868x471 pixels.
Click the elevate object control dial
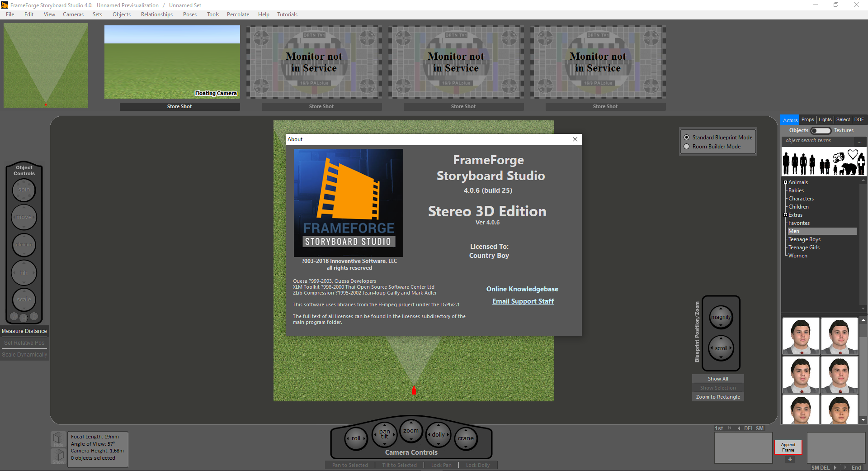point(24,245)
